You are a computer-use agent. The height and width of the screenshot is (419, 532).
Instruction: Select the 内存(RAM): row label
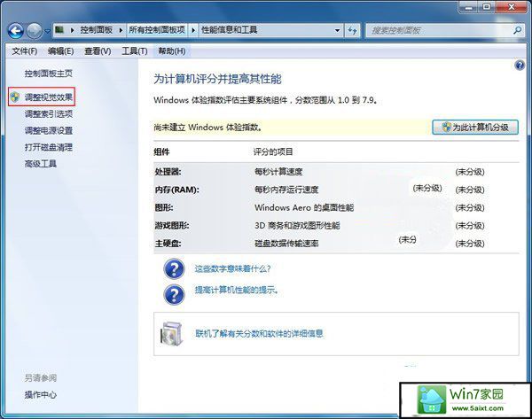(x=176, y=190)
